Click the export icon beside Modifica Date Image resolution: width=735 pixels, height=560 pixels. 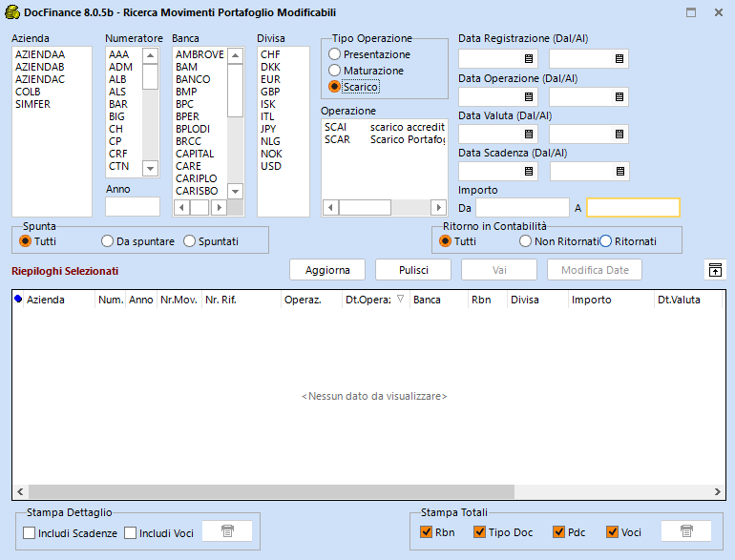715,270
